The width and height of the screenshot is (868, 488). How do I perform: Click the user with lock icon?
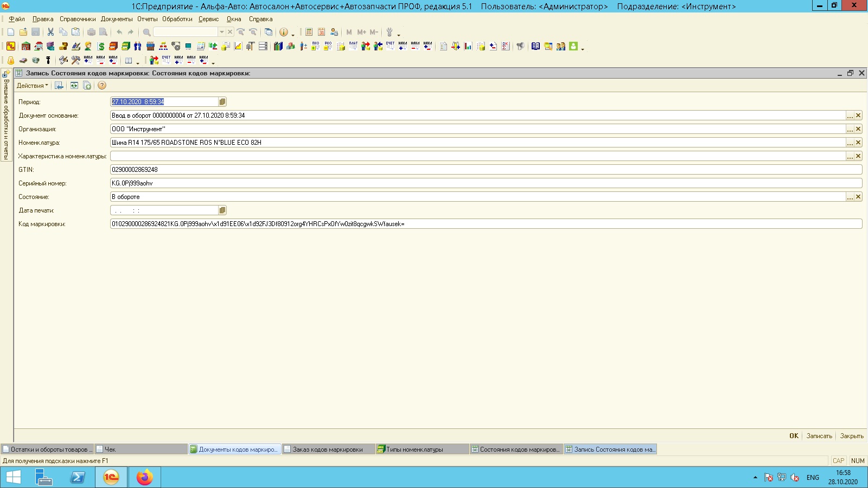334,32
